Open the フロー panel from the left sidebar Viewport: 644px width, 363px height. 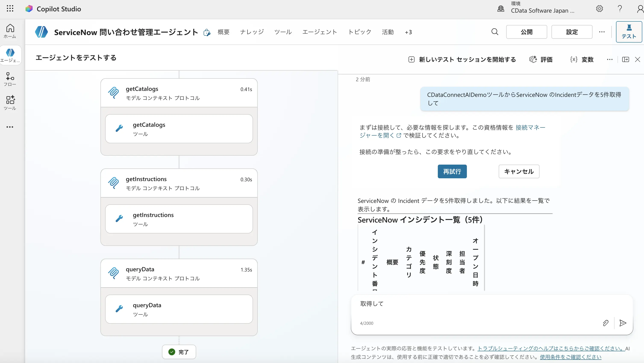[x=10, y=79]
